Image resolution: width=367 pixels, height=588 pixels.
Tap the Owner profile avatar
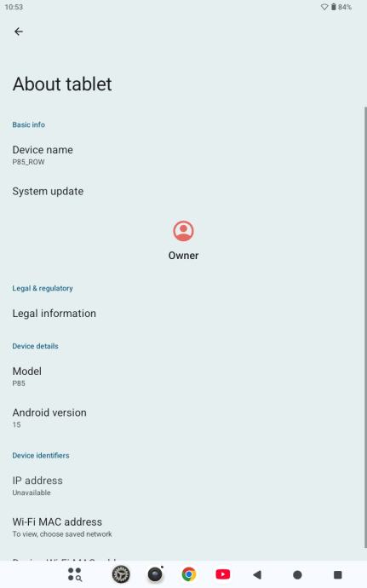[x=183, y=231]
